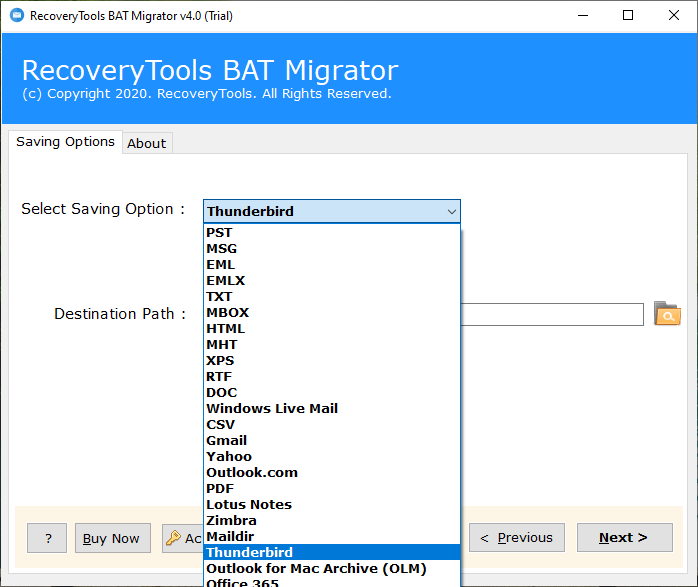
Task: Choose Zimbra from the list
Action: 332,521
